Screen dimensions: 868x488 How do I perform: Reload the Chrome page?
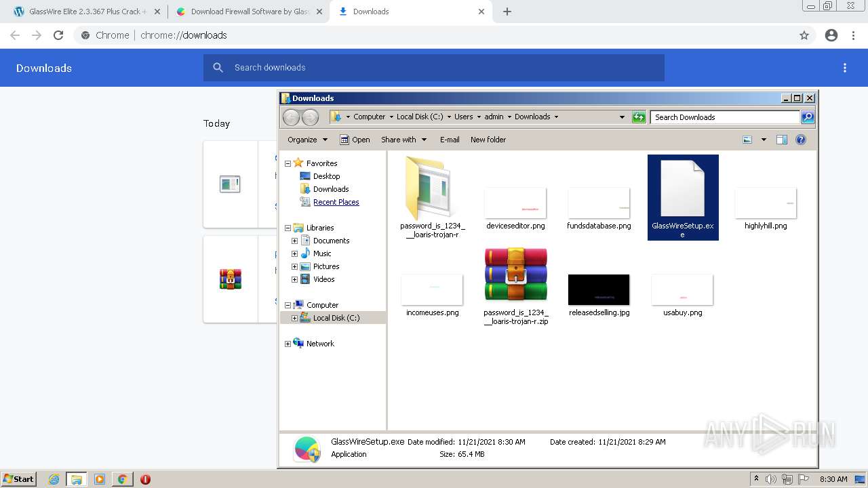pyautogui.click(x=58, y=35)
